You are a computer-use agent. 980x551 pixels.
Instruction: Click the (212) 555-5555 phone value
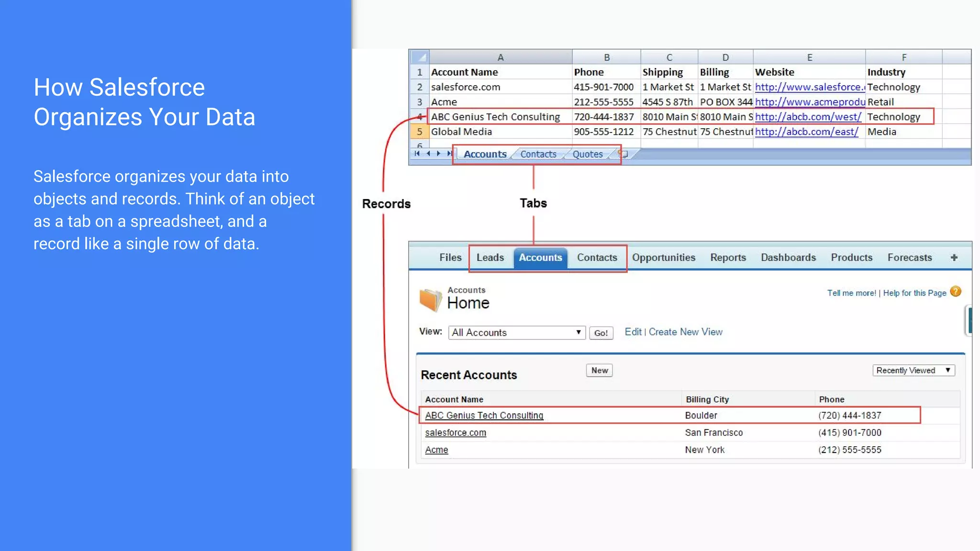tap(850, 450)
